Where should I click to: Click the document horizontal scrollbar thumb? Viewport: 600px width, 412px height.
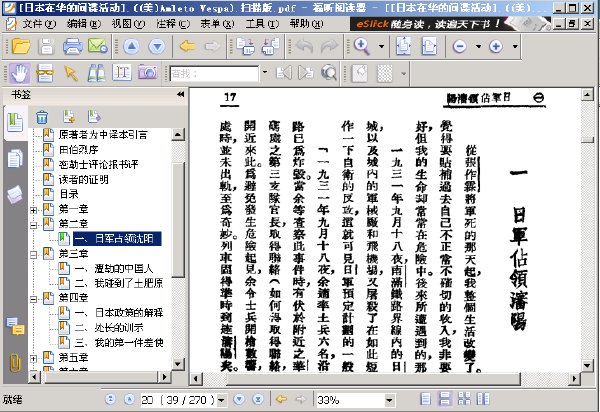point(373,379)
